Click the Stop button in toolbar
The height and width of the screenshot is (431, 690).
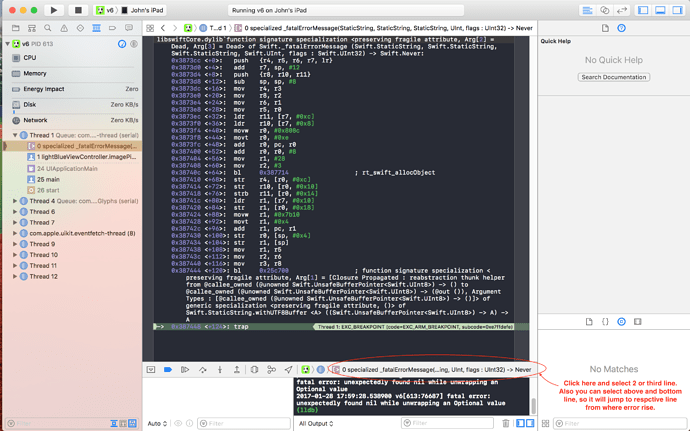78,10
